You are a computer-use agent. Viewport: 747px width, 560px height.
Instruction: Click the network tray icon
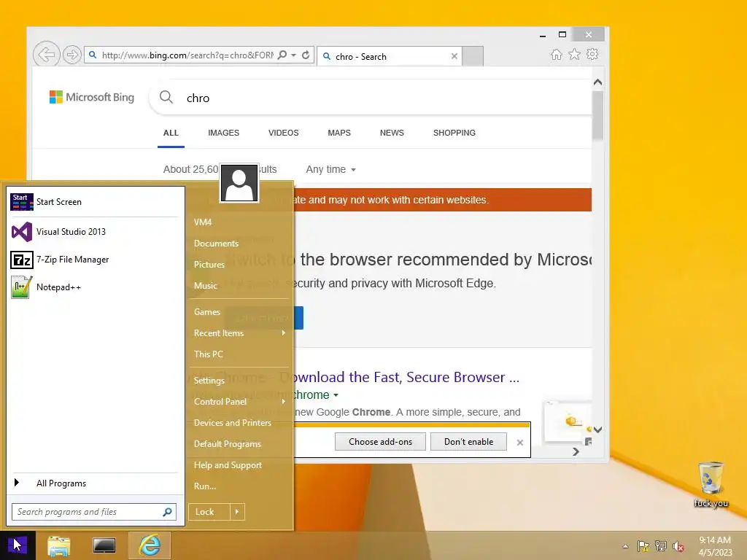click(x=661, y=546)
